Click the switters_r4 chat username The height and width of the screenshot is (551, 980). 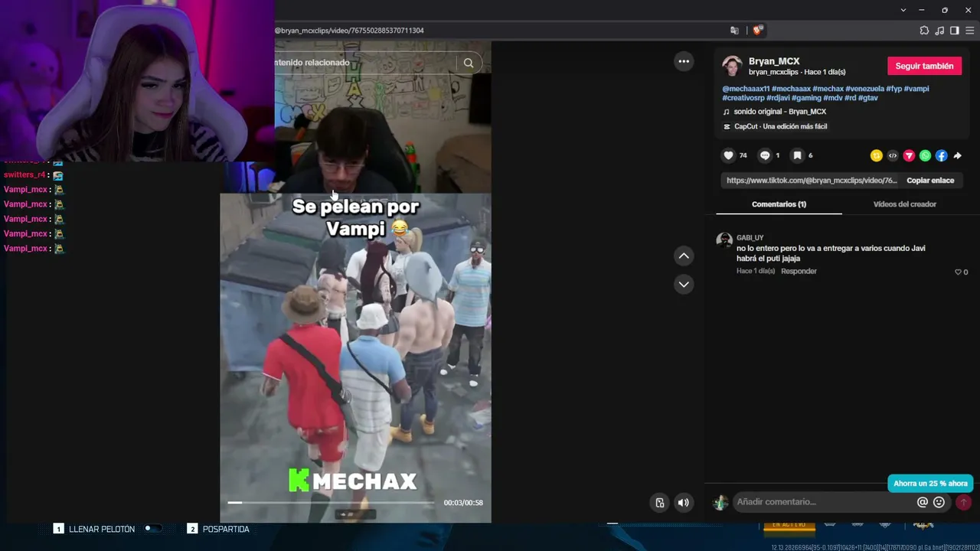[x=24, y=175]
